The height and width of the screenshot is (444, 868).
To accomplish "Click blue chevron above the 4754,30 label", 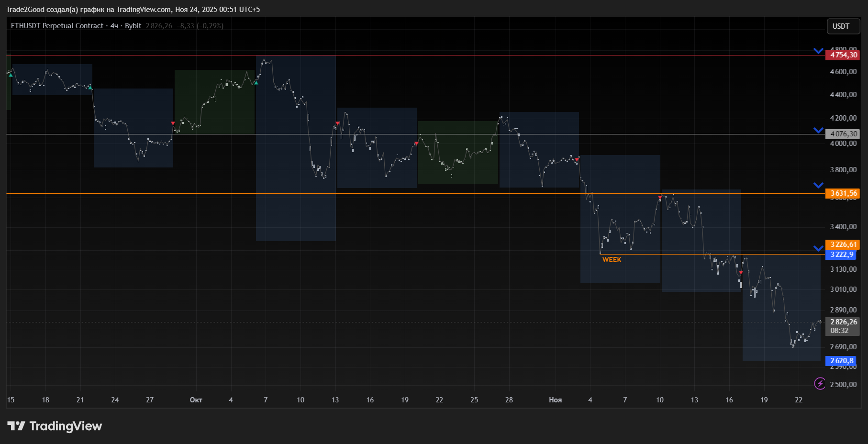I will pyautogui.click(x=818, y=51).
